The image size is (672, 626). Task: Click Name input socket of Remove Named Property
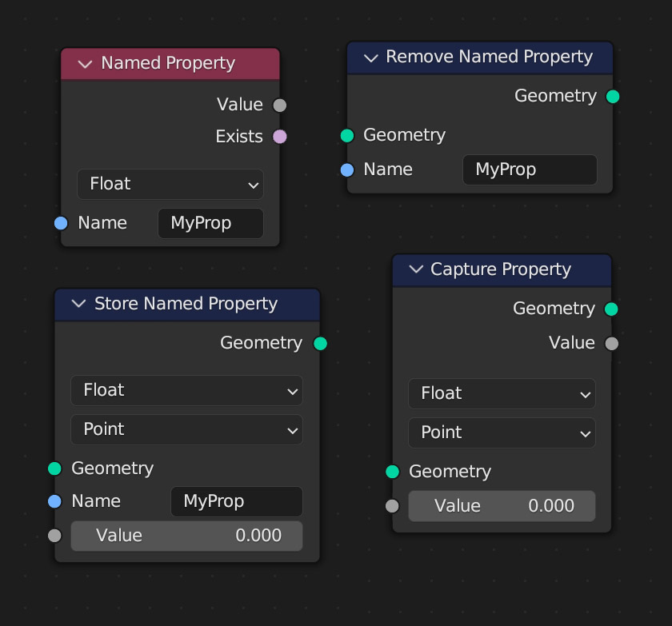point(347,170)
